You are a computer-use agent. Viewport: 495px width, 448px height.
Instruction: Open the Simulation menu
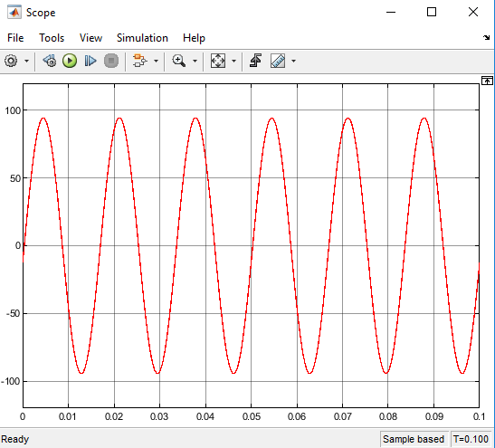[x=142, y=38]
